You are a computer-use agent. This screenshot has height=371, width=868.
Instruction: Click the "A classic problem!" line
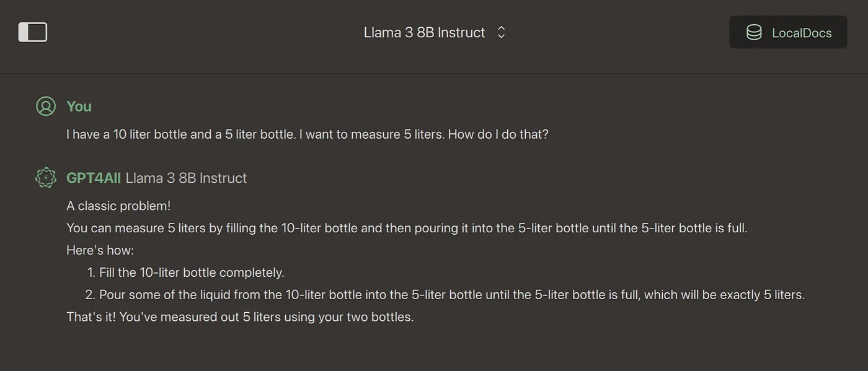coord(118,206)
